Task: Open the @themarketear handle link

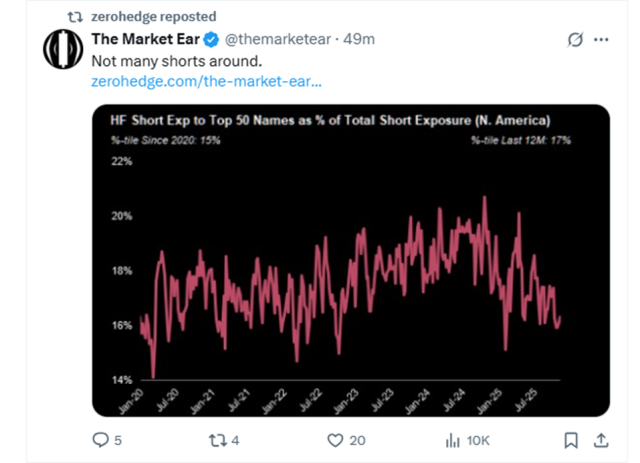Action: click(x=273, y=41)
